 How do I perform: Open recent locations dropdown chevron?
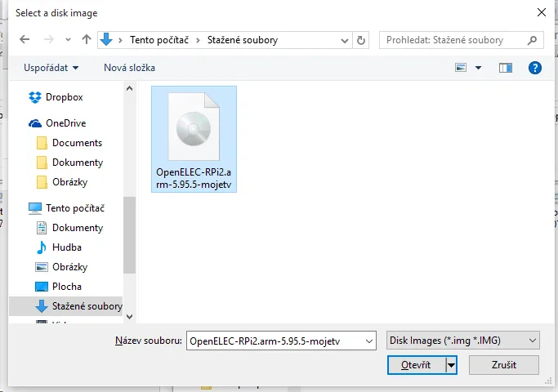68,40
